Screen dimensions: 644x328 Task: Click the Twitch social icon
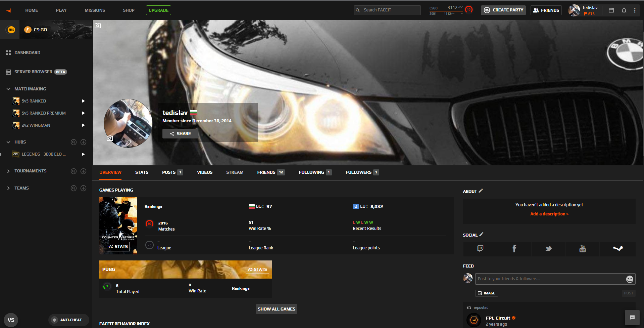(480, 249)
